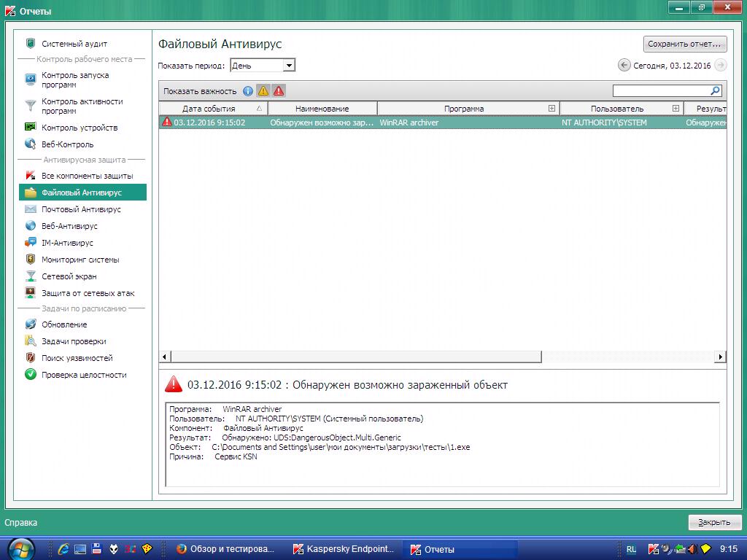Expand the Программа column plus box
Screen dimensions: 747x560
pos(551,109)
